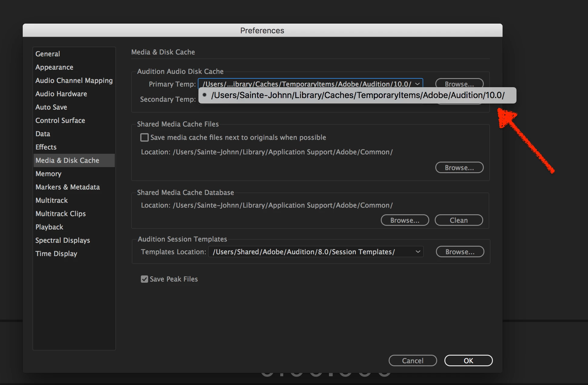Expand the Templates Location dropdown arrow
The width and height of the screenshot is (588, 385).
pos(418,252)
